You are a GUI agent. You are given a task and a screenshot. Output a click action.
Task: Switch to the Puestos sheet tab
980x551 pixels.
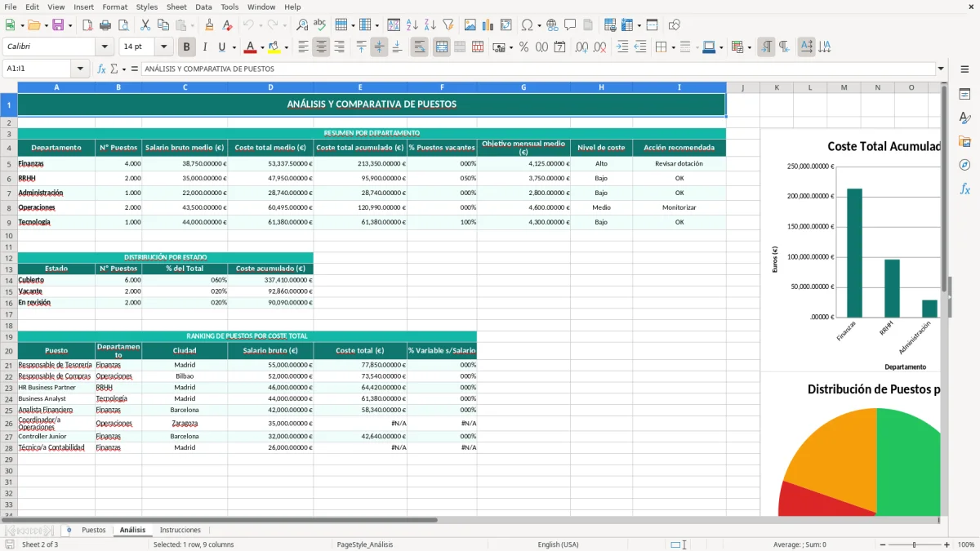coord(94,531)
